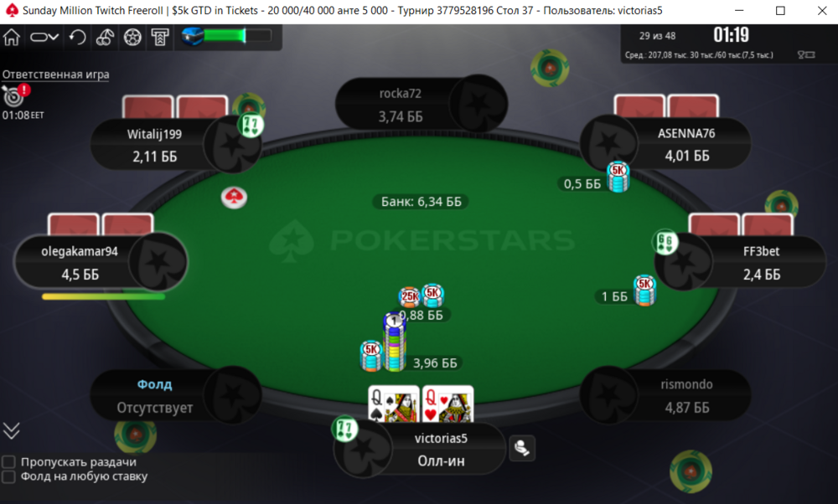Screen dimensions: 838x504
Task: Open the Ответственная игра link
Action: tap(55, 75)
